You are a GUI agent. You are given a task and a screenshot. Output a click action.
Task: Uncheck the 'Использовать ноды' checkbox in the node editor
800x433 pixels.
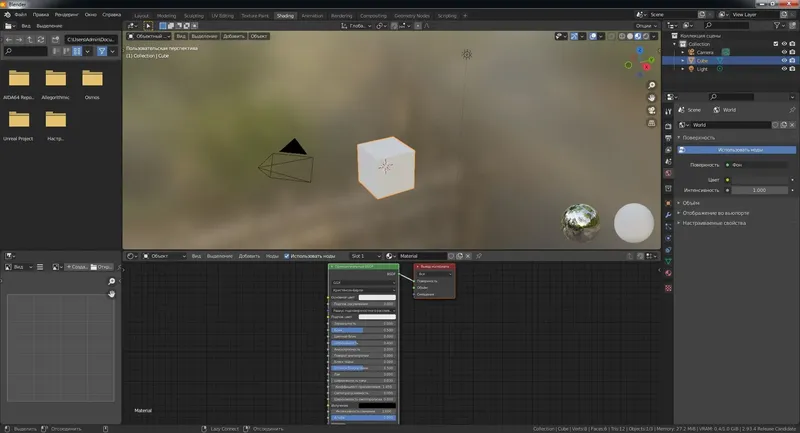[x=288, y=256]
